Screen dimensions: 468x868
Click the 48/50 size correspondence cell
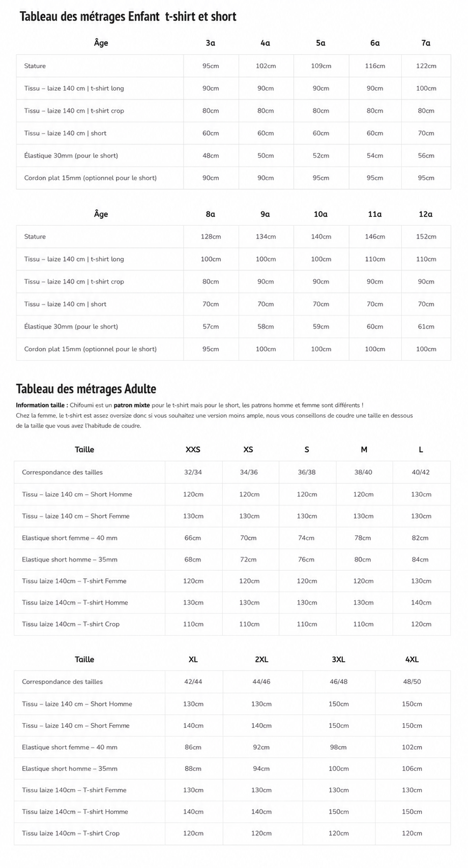[412, 682]
